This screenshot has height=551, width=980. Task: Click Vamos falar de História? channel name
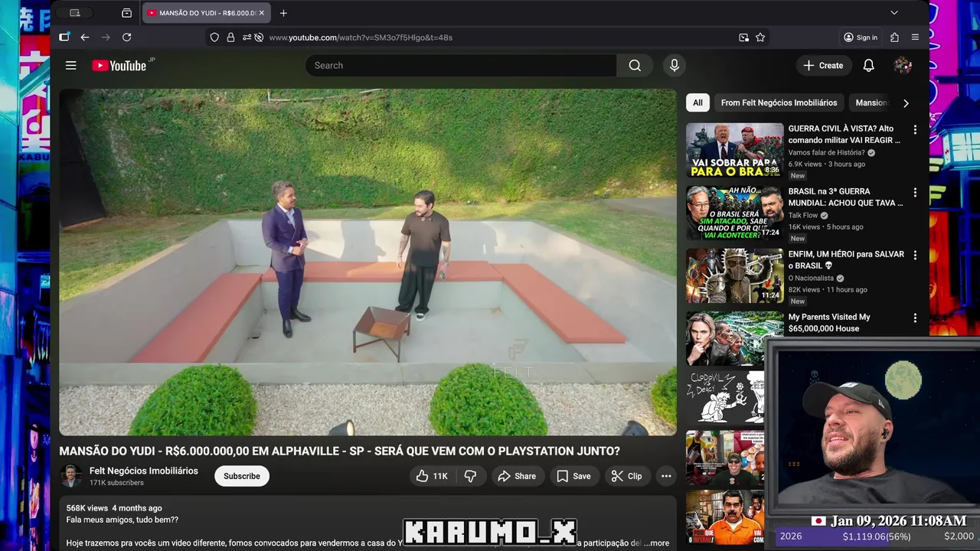[827, 153]
